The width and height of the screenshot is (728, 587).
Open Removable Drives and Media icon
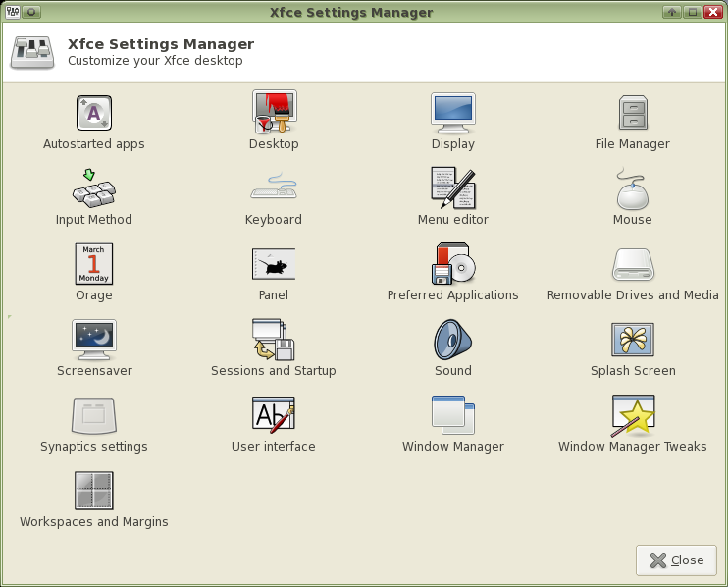(x=633, y=265)
